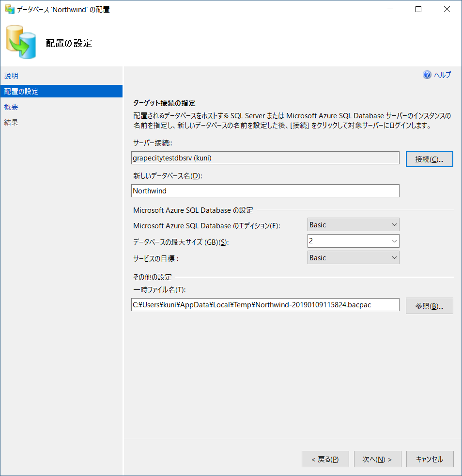Click the window title bar database icon
The width and height of the screenshot is (462, 476).
[x=9, y=9]
